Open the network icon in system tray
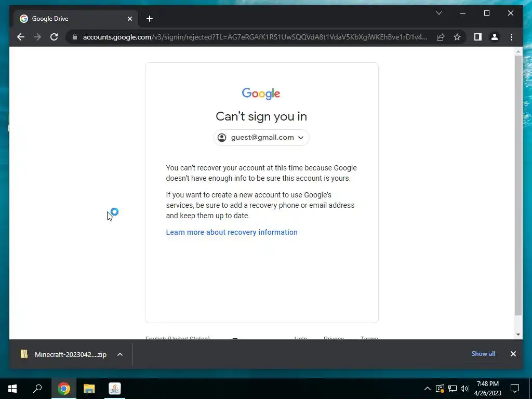The width and height of the screenshot is (532, 399). click(x=453, y=389)
